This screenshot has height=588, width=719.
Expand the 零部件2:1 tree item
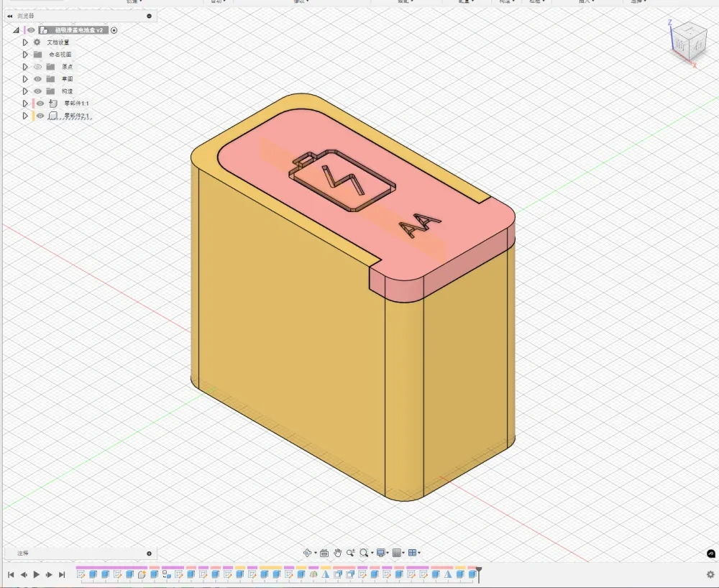[x=26, y=115]
